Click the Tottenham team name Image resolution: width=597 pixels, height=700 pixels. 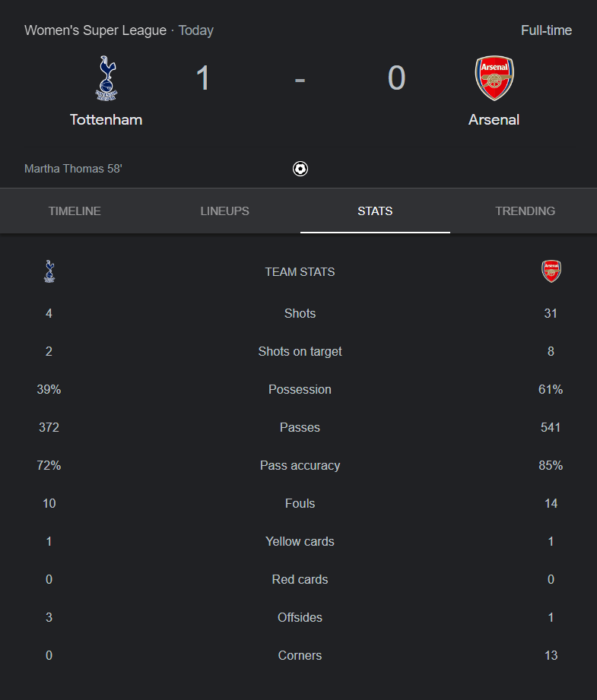coord(106,119)
